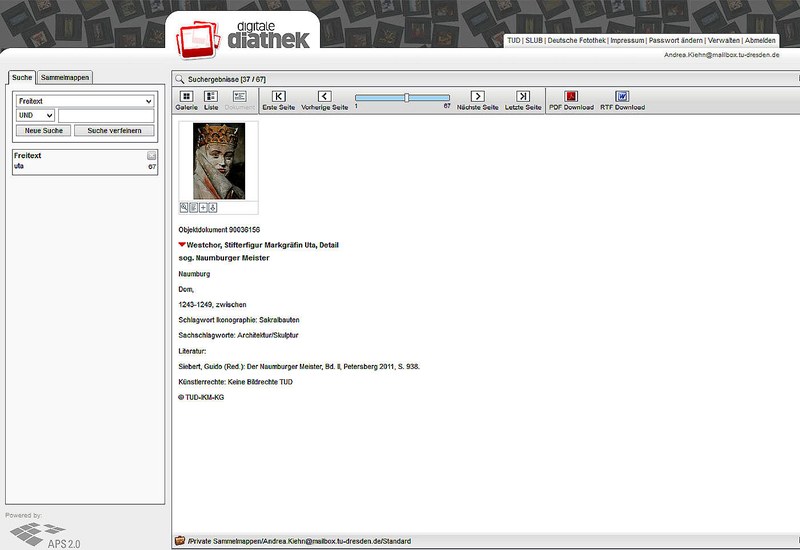Go to Erste Seite
The width and height of the screenshot is (800, 550).
279,99
